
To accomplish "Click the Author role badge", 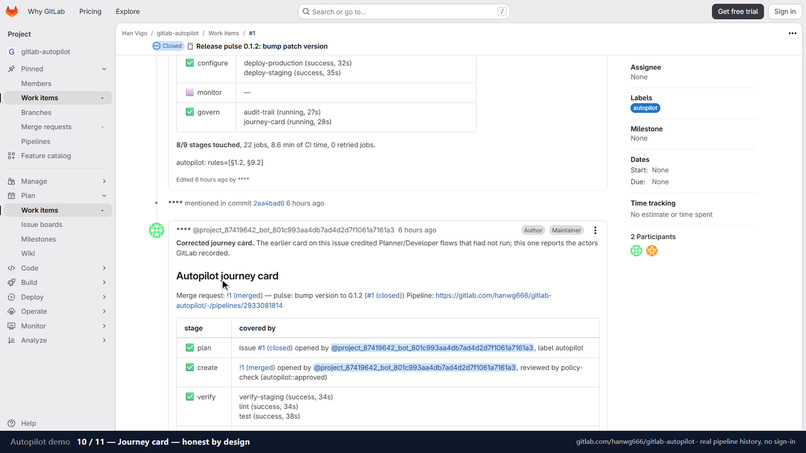I will (533, 230).
